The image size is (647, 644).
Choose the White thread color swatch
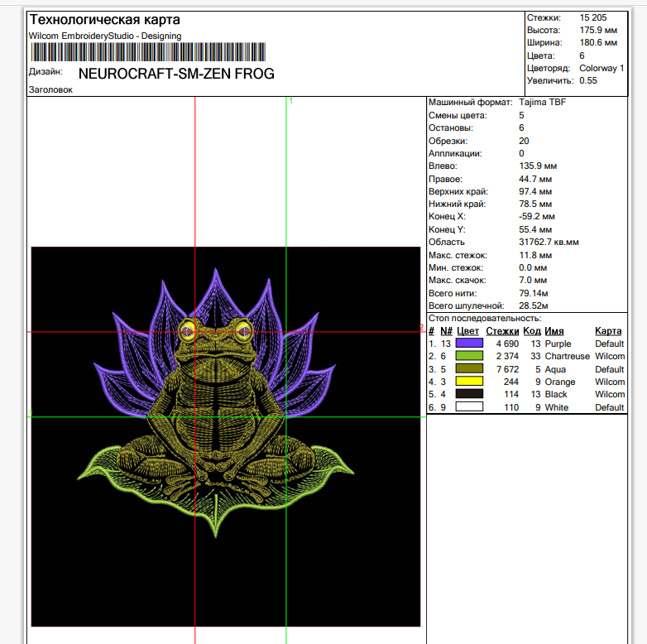[x=468, y=407]
